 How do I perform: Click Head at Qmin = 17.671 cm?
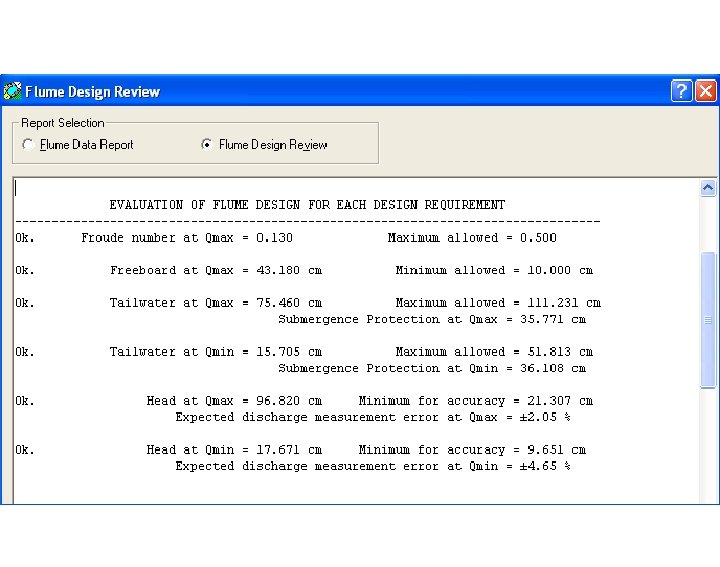click(x=234, y=450)
